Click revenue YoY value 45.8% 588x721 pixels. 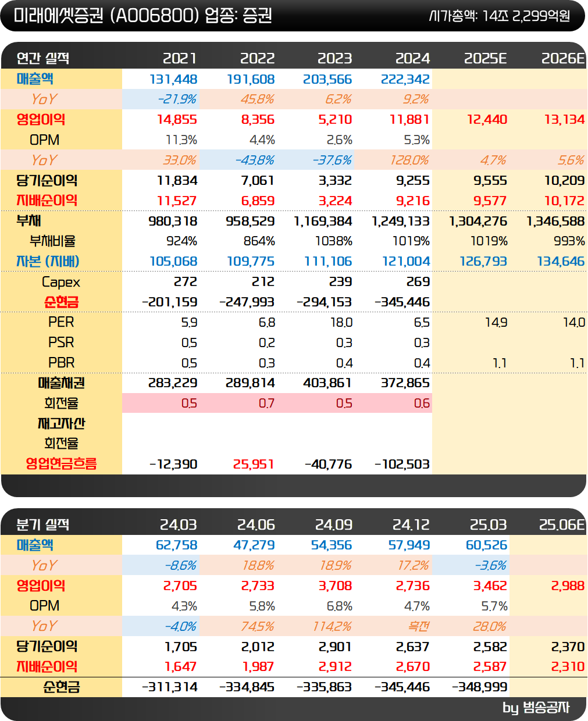click(x=258, y=99)
